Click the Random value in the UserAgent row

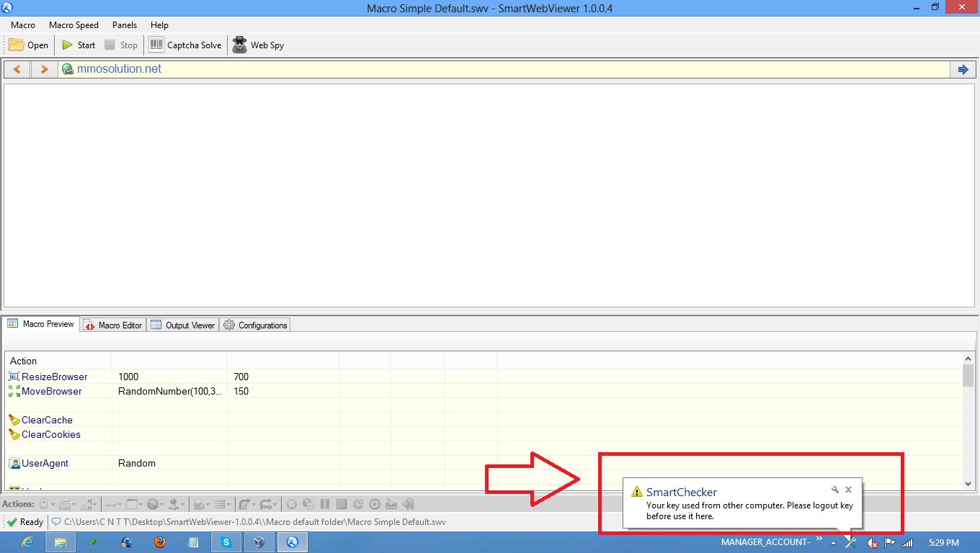tap(137, 463)
